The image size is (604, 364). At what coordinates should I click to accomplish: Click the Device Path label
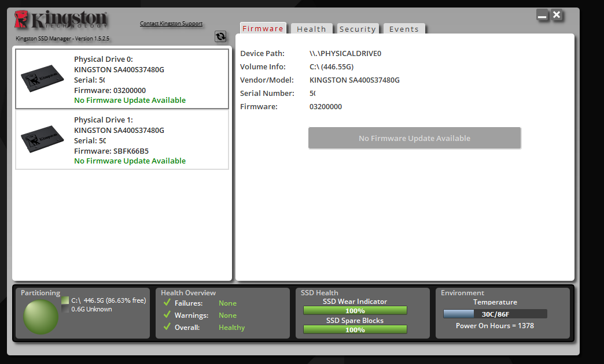click(262, 54)
